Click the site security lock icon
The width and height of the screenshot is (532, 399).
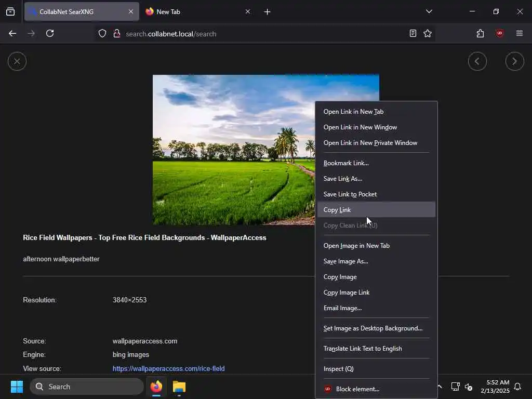click(117, 34)
